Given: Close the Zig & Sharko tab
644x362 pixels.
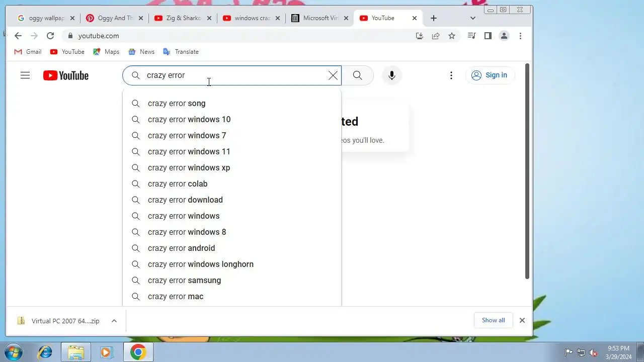Looking at the screenshot, I should pos(209,18).
